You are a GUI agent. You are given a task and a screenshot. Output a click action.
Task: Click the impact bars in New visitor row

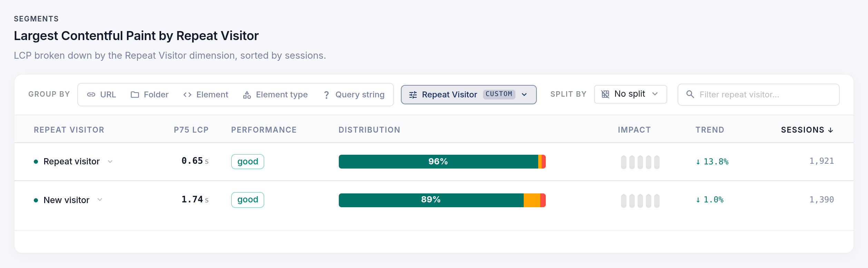click(640, 201)
